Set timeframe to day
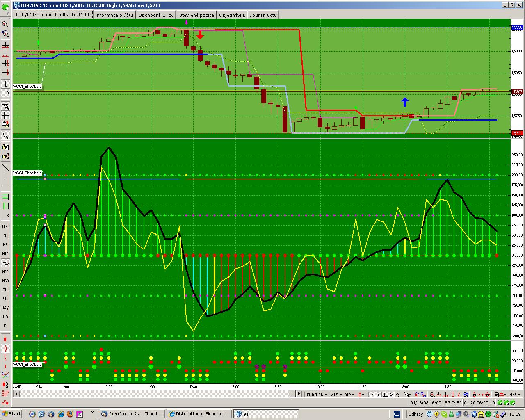Screen dimensions: 525x420 pos(5,308)
